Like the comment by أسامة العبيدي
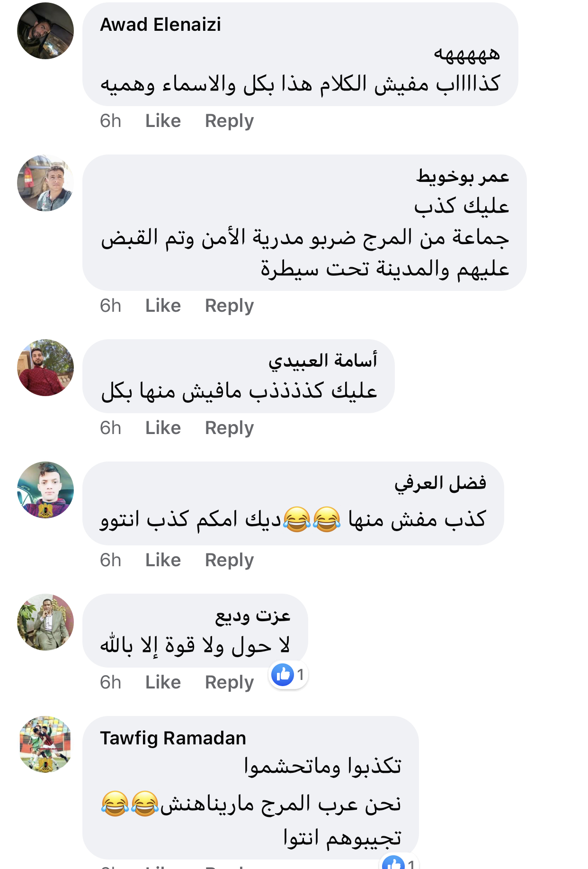Viewport: 588px width, 869px height. (x=163, y=428)
